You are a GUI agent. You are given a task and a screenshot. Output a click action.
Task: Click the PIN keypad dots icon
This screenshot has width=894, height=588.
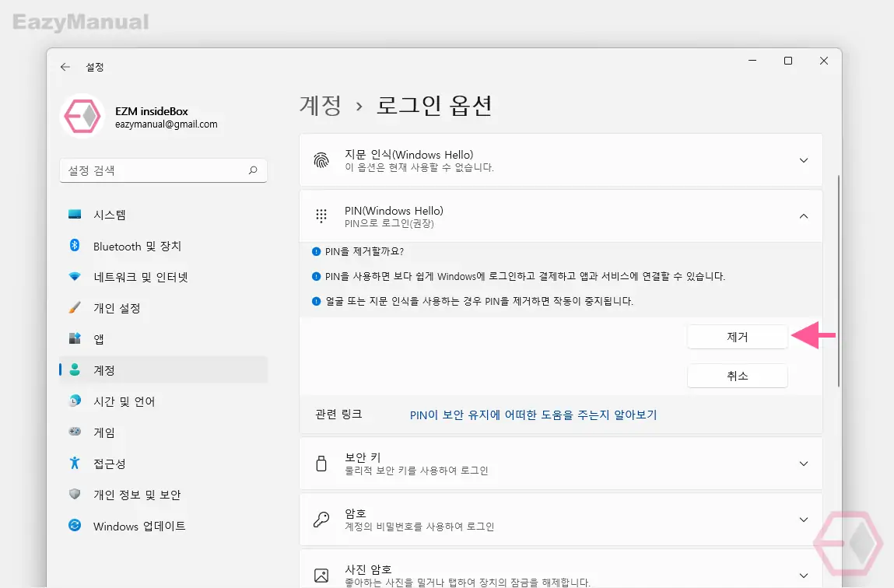pos(321,216)
